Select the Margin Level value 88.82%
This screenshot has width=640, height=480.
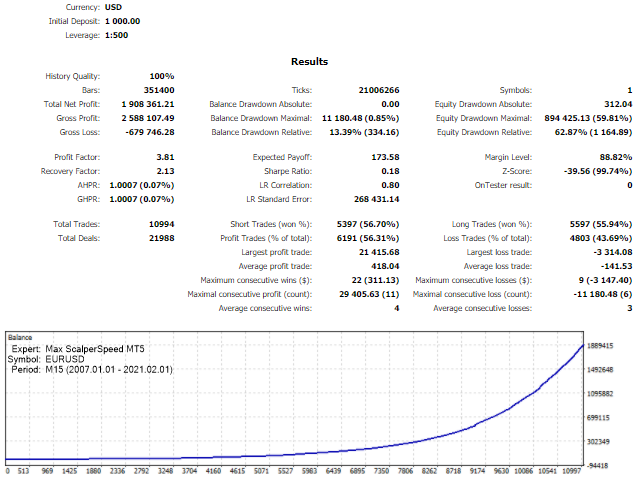pos(616,157)
